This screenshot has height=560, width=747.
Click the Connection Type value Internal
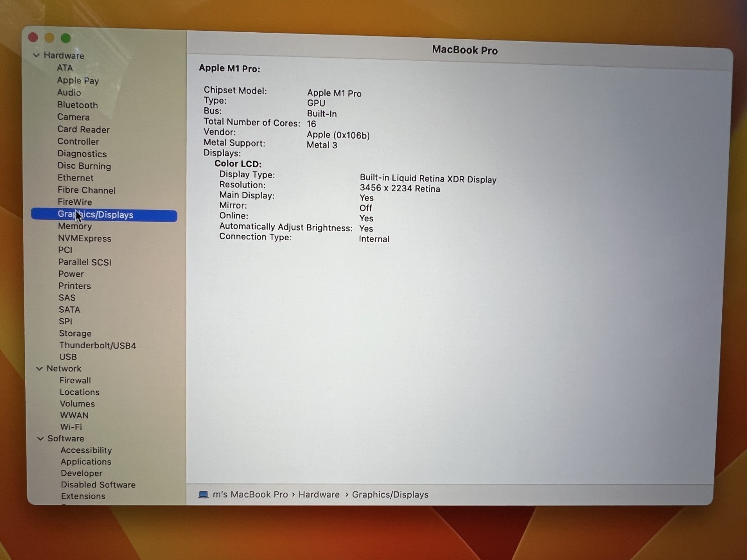pos(374,239)
